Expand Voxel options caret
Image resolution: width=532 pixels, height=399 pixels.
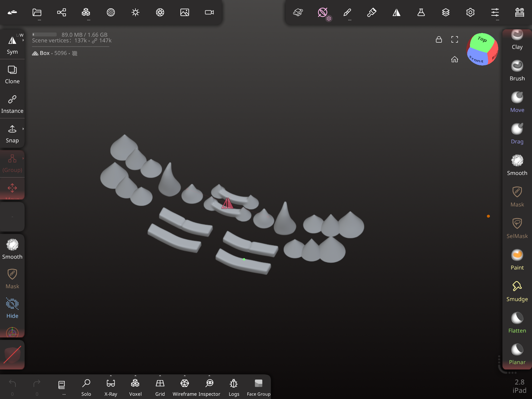(x=135, y=376)
